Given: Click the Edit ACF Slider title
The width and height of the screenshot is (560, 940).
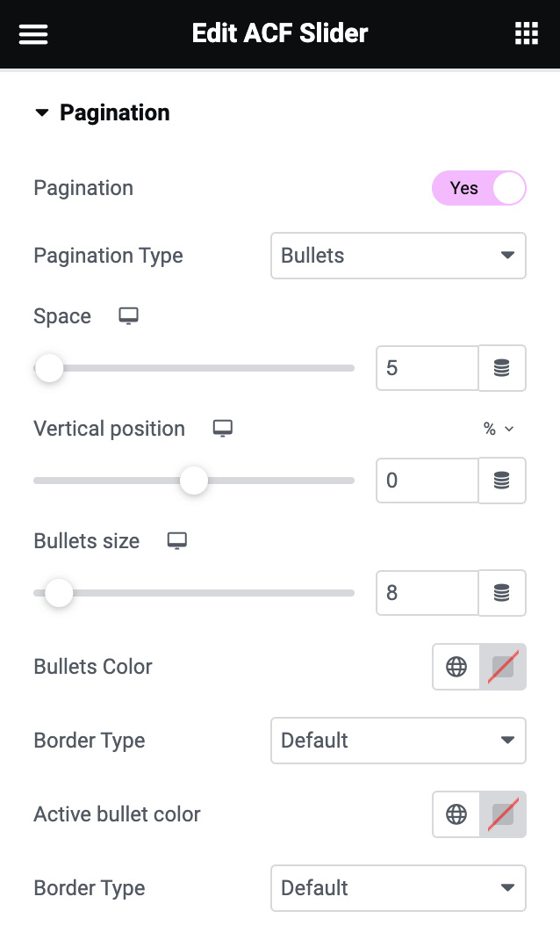Looking at the screenshot, I should coord(280,33).
